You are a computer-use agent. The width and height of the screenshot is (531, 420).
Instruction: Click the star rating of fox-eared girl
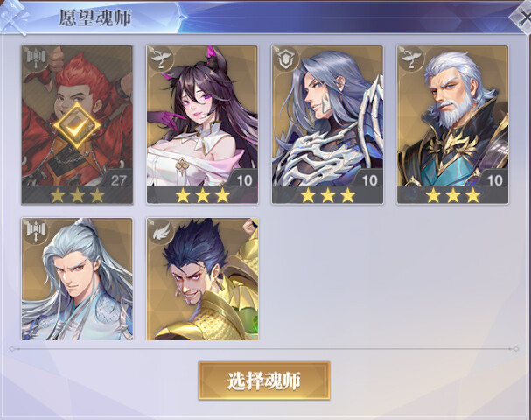pos(202,195)
